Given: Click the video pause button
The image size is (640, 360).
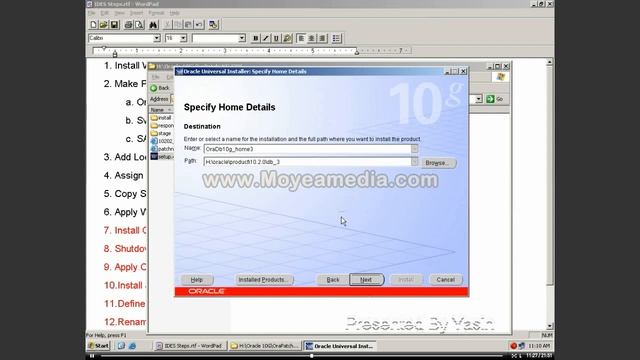Looking at the screenshot, I should click(x=92, y=356).
